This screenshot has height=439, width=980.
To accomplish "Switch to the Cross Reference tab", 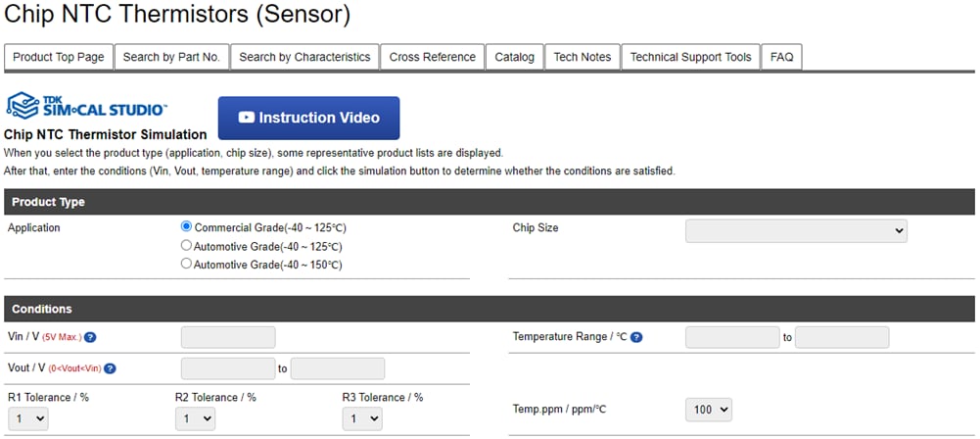I will 432,57.
